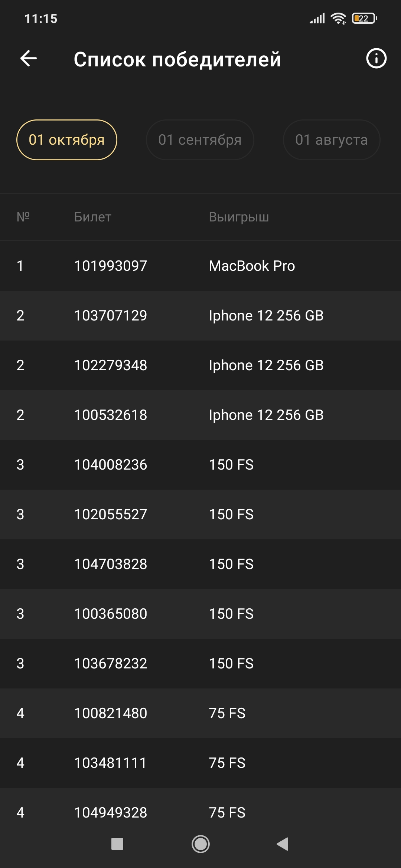Select the MacBook Pro winner row
This screenshot has width=401, height=868.
click(200, 266)
